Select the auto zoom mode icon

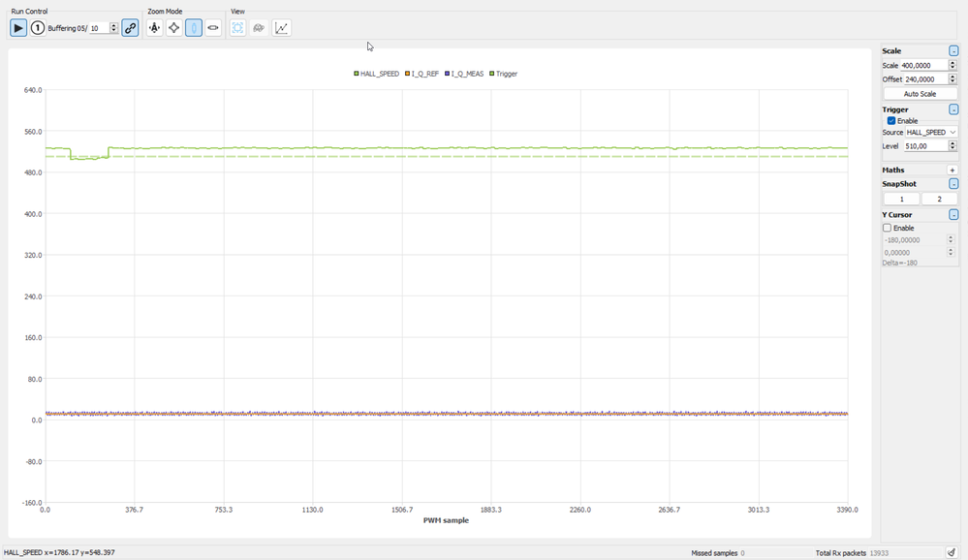click(x=154, y=28)
